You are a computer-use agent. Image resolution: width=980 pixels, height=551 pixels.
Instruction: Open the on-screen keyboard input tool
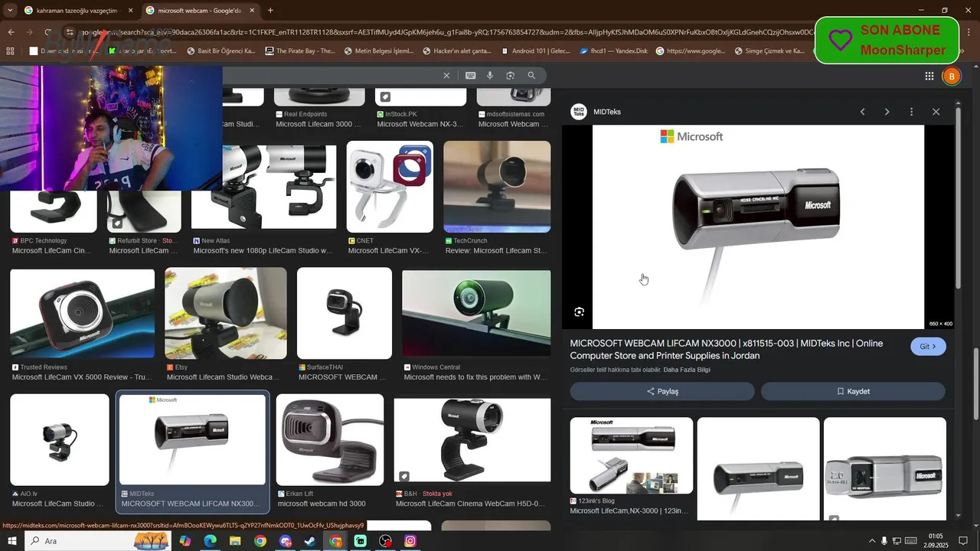point(470,76)
